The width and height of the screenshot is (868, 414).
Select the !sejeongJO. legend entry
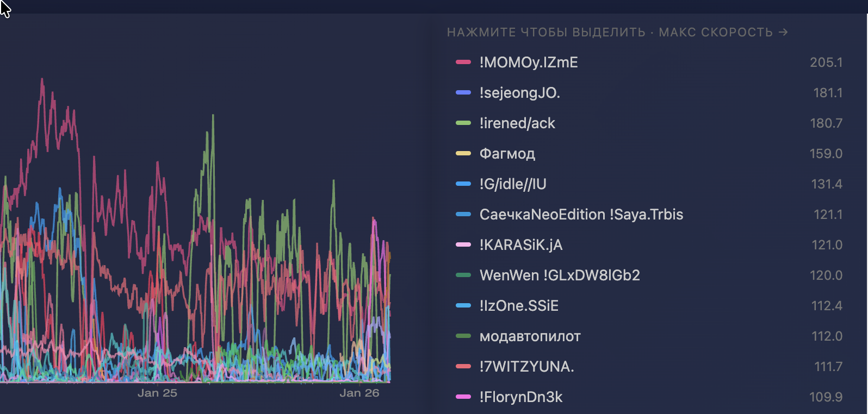pos(519,93)
